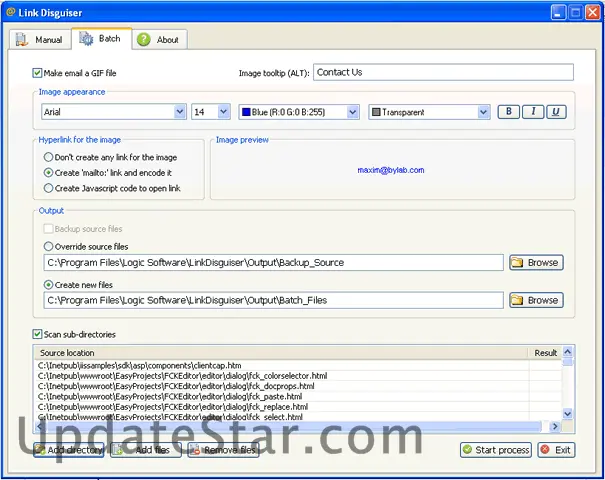Click the gray Transparent color swatch
The width and height of the screenshot is (605, 480).
pos(376,112)
